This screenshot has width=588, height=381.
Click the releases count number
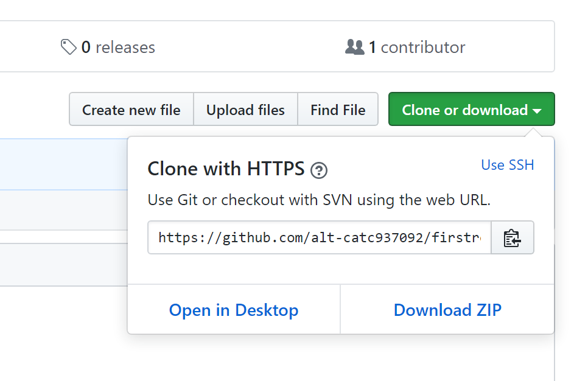pos(86,47)
